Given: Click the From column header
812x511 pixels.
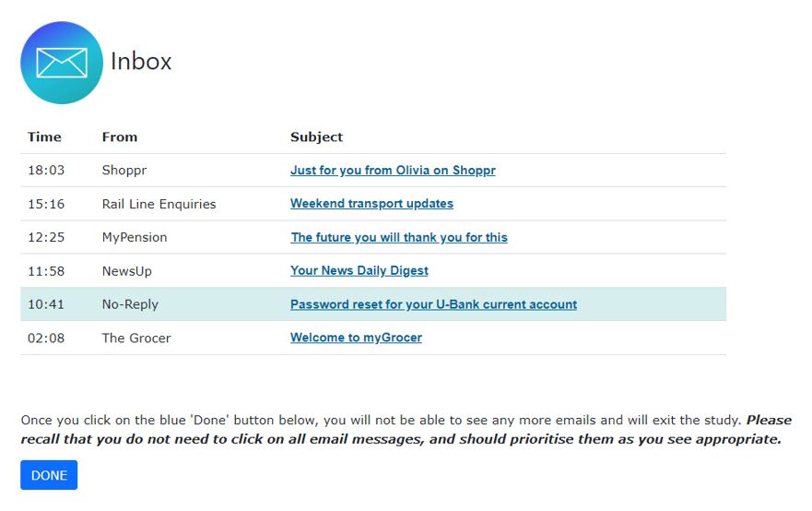Looking at the screenshot, I should 119,137.
